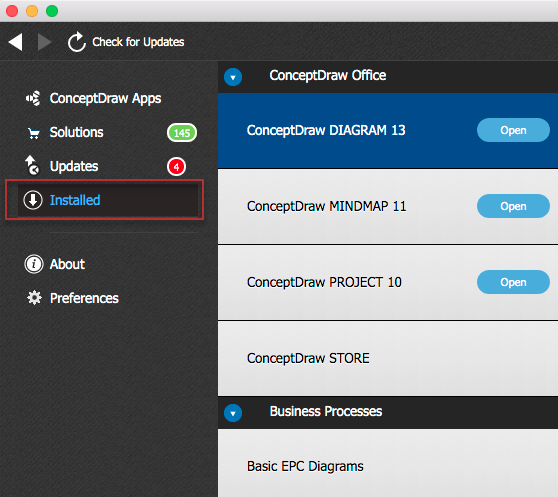The height and width of the screenshot is (497, 558).
Task: Select the ConceptDraw MINDMAP 11 row
Action: 388,207
